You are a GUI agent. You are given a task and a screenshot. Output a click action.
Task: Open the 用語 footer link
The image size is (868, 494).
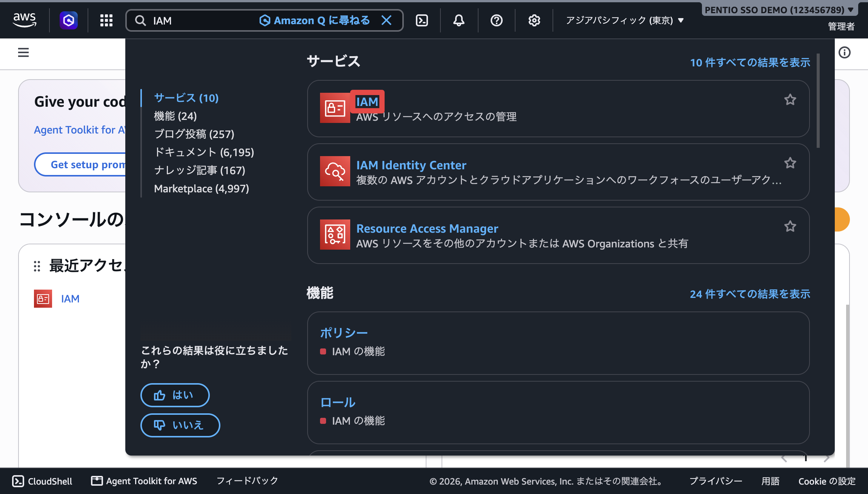coord(770,481)
